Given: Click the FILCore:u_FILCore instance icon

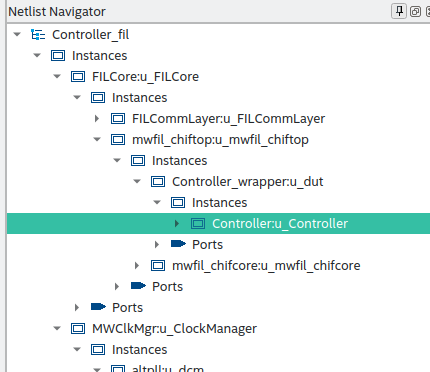Looking at the screenshot, I should pos(78,77).
